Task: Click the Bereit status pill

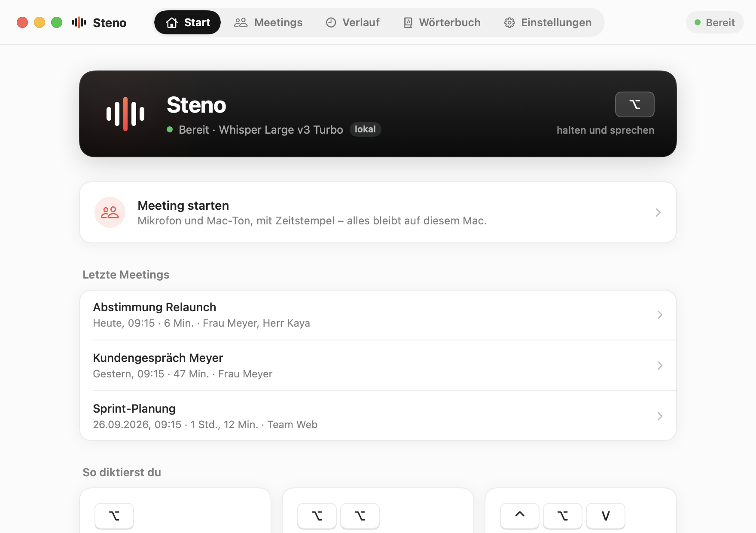Action: coord(715,22)
